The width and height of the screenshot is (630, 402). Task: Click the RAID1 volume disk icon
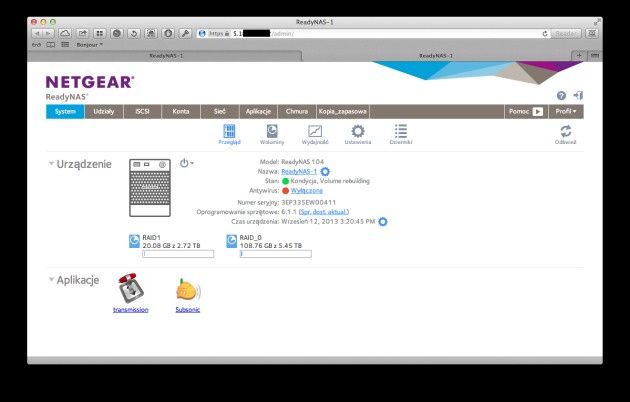[x=134, y=241]
